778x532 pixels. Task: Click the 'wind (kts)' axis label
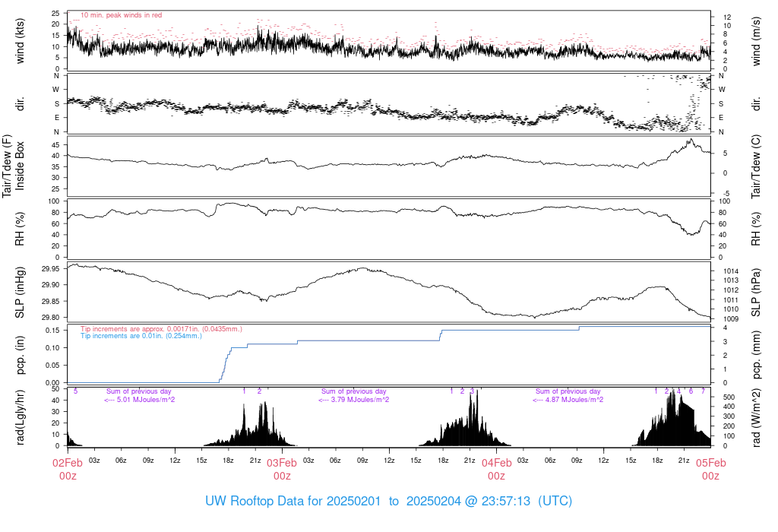click(20, 41)
